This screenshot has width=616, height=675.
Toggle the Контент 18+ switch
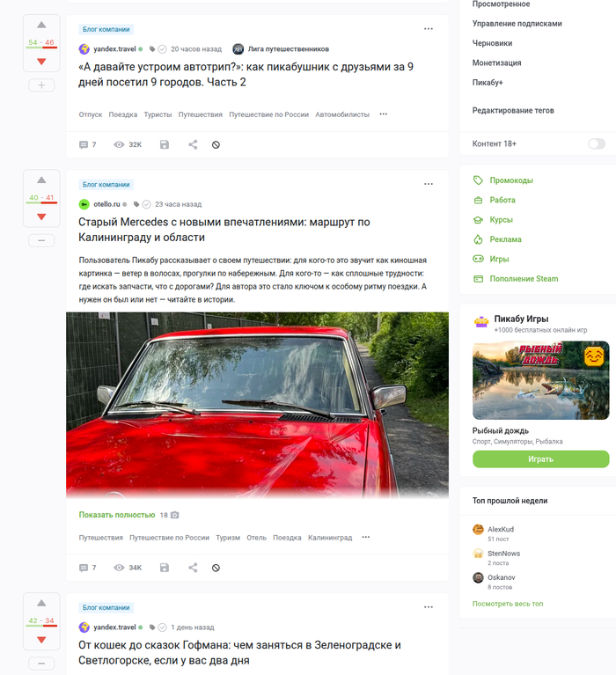[597, 143]
